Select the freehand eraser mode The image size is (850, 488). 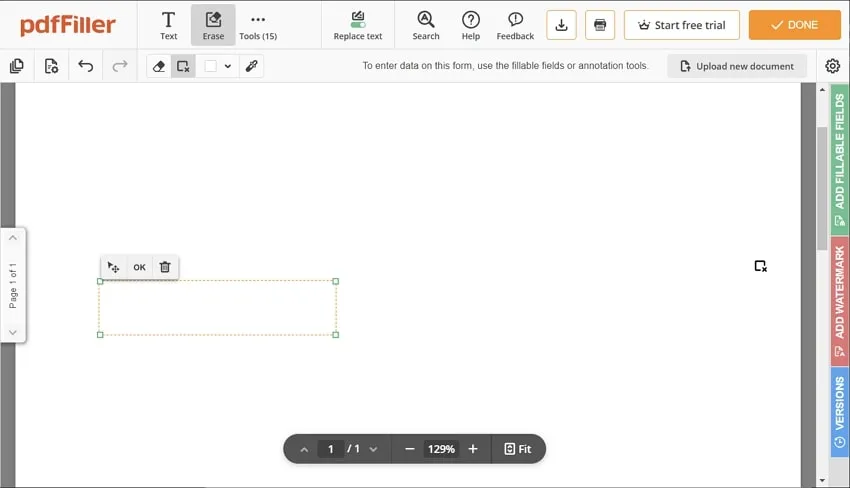tap(159, 66)
